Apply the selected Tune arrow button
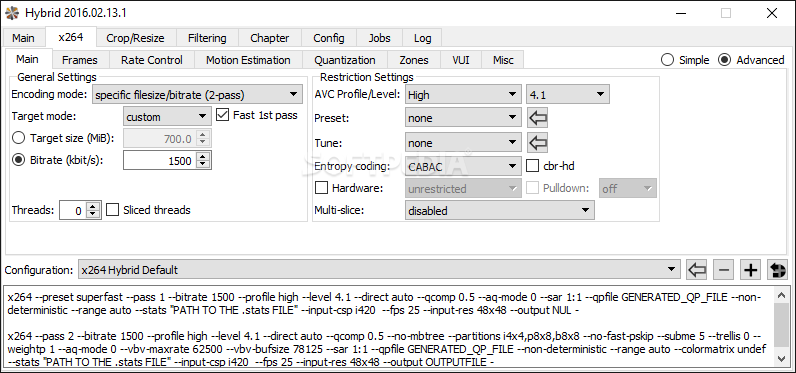Image resolution: width=796 pixels, height=373 pixels. click(537, 143)
